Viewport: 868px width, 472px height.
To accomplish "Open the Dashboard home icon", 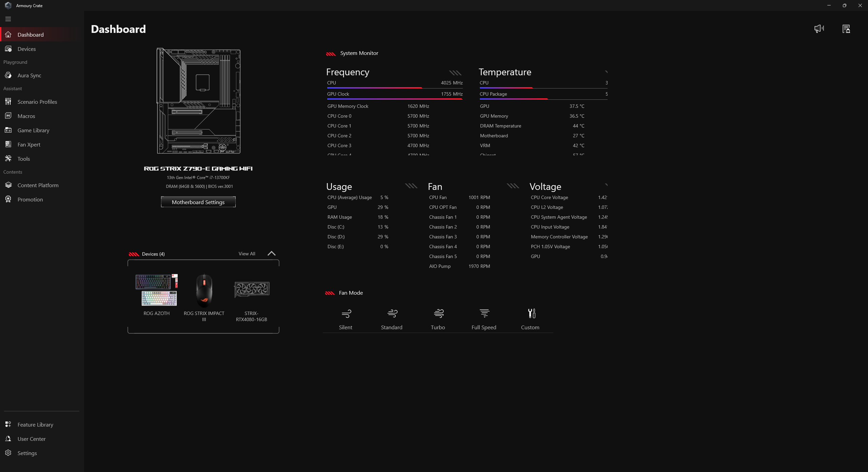I will (x=8, y=35).
